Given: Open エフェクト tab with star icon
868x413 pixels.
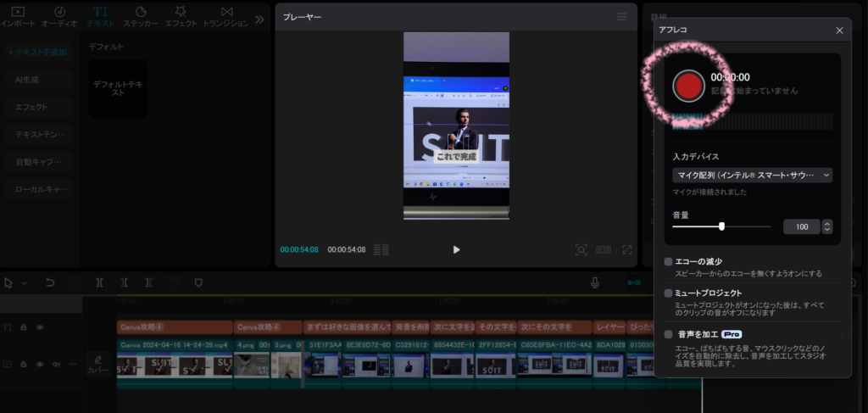Looking at the screenshot, I should point(181,17).
